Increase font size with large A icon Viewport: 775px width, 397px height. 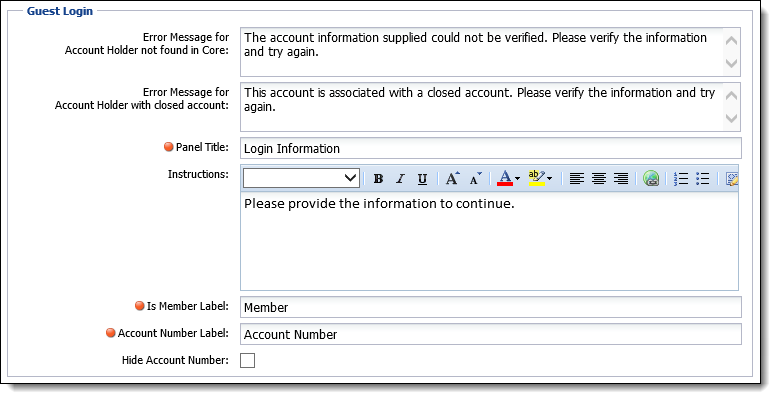(452, 178)
